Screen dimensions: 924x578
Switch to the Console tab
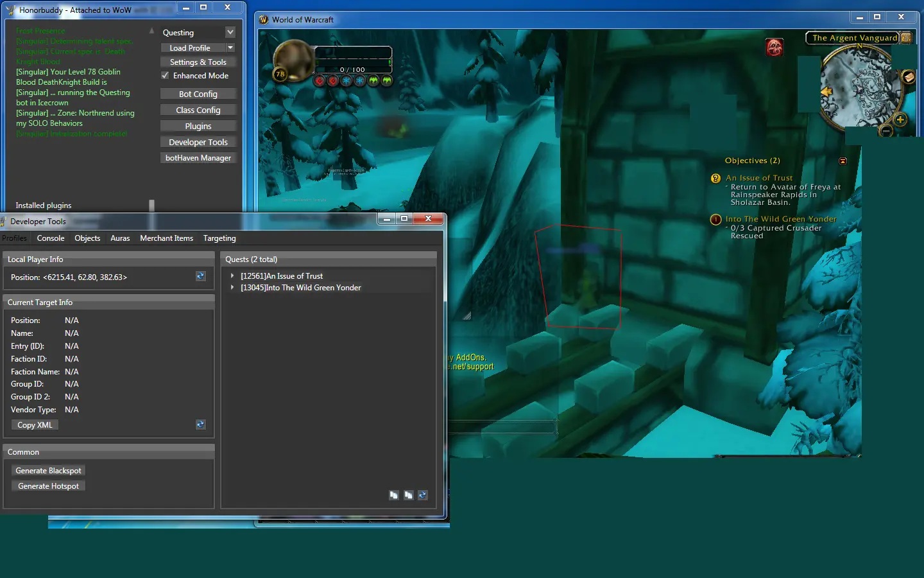tap(51, 238)
